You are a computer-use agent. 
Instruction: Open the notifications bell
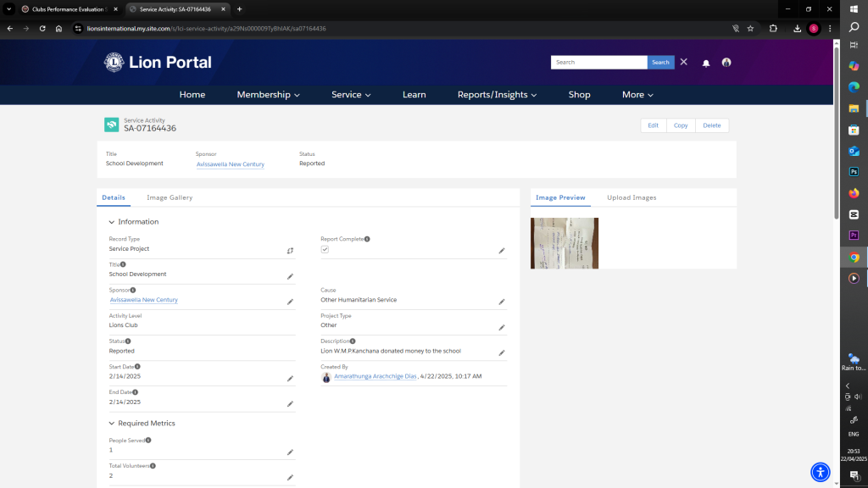[x=706, y=63]
